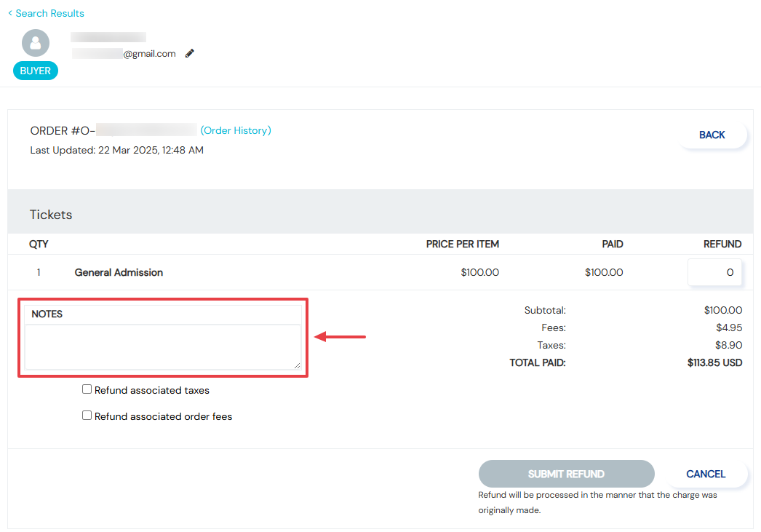Focus the General Admission refund quantity field
761x532 pixels.
pos(714,272)
